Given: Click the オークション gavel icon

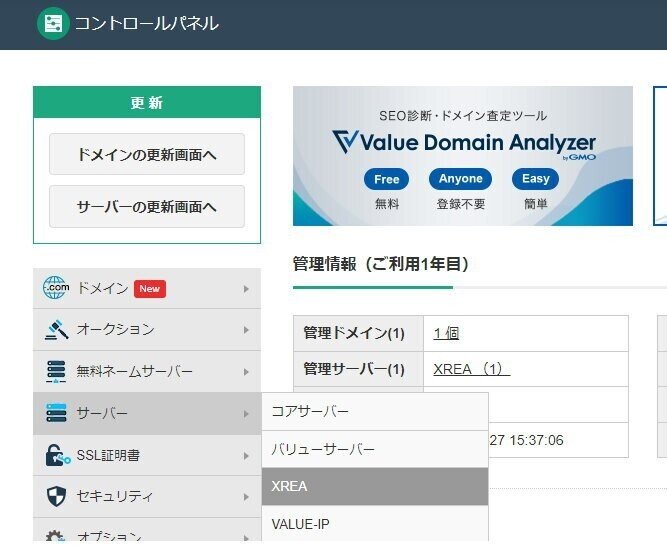Looking at the screenshot, I should [56, 330].
